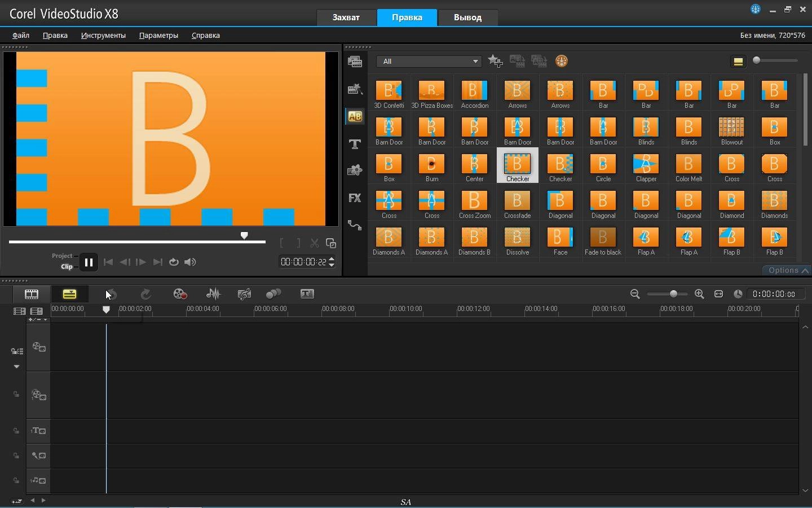Open the Path library icon
This screenshot has height=508, width=812.
coord(355,225)
